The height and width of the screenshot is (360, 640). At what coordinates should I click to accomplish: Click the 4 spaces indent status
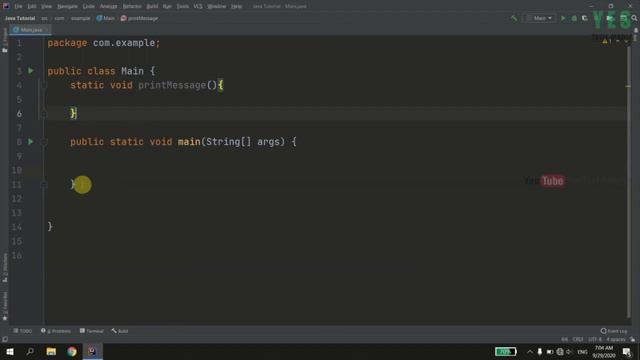[x=616, y=340]
